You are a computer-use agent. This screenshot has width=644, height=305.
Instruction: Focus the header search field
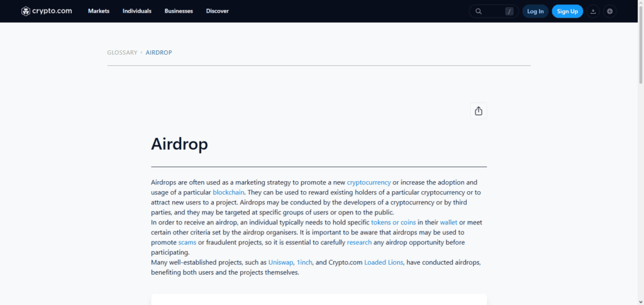(x=494, y=11)
